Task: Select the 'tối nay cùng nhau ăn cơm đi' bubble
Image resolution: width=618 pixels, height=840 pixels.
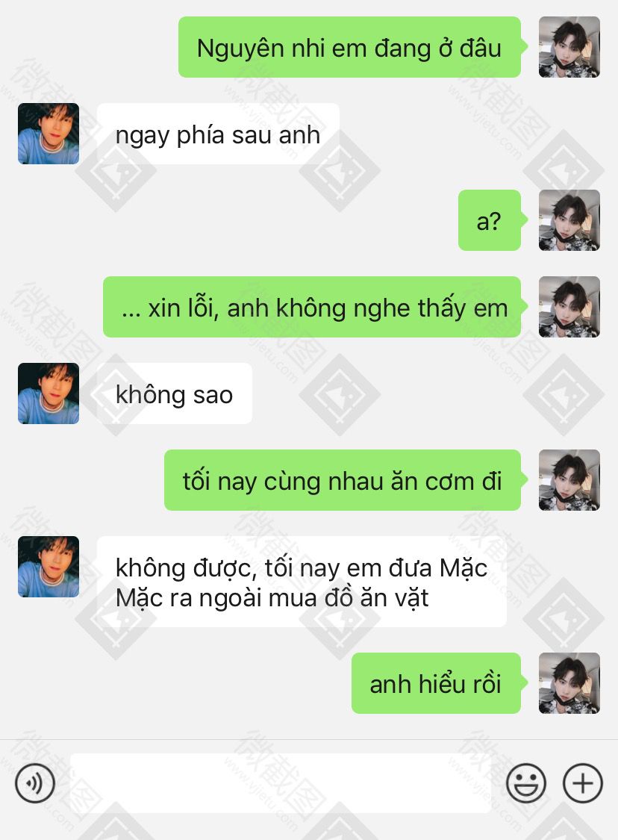Action: (x=343, y=480)
